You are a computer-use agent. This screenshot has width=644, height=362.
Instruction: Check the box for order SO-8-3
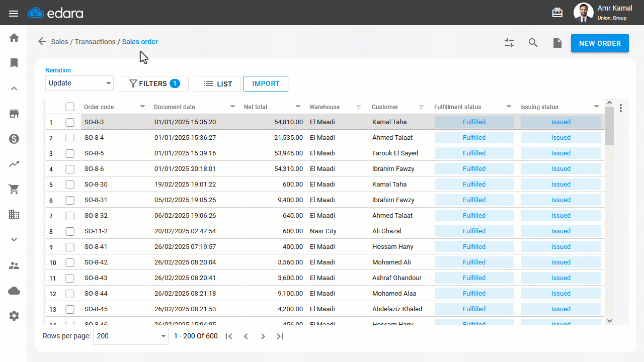(x=70, y=122)
